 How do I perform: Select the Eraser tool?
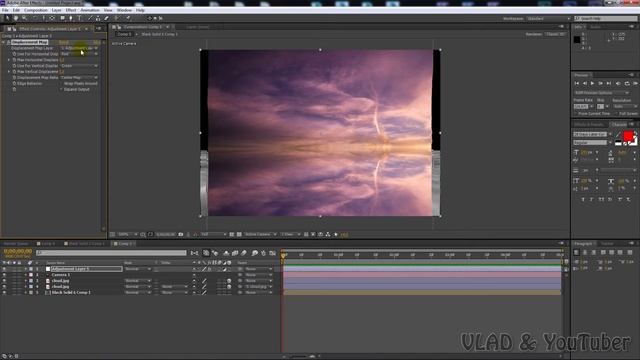(107, 18)
